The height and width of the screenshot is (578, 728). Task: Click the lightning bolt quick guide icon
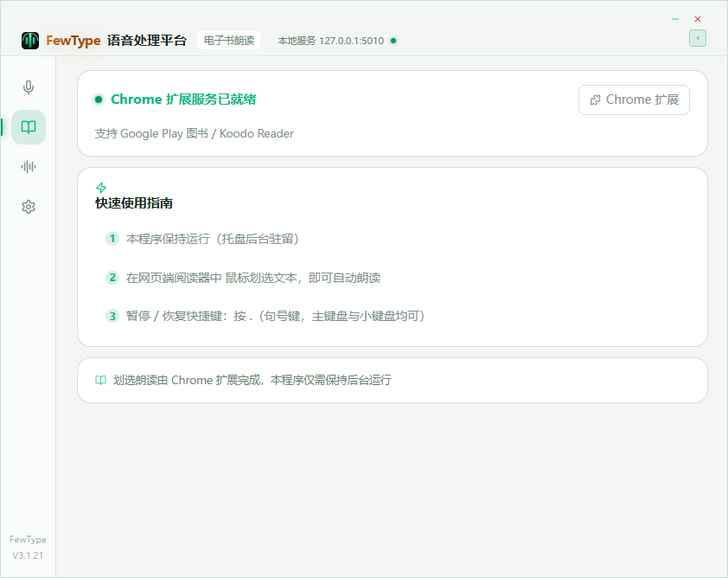(101, 187)
